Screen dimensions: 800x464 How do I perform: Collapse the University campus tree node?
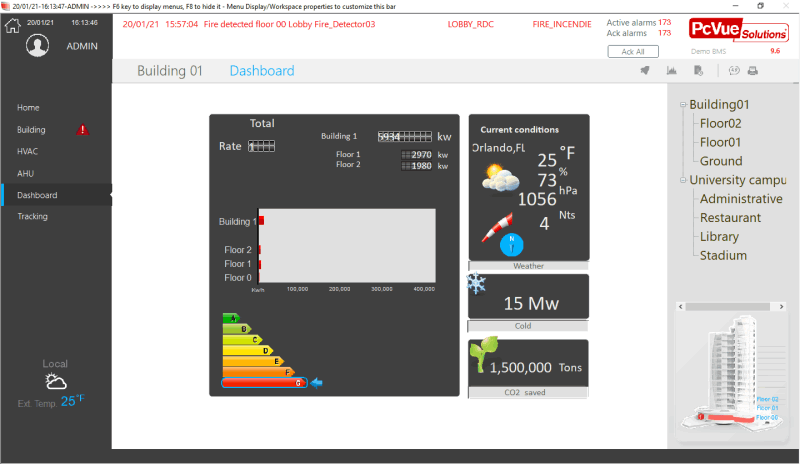[x=682, y=181]
